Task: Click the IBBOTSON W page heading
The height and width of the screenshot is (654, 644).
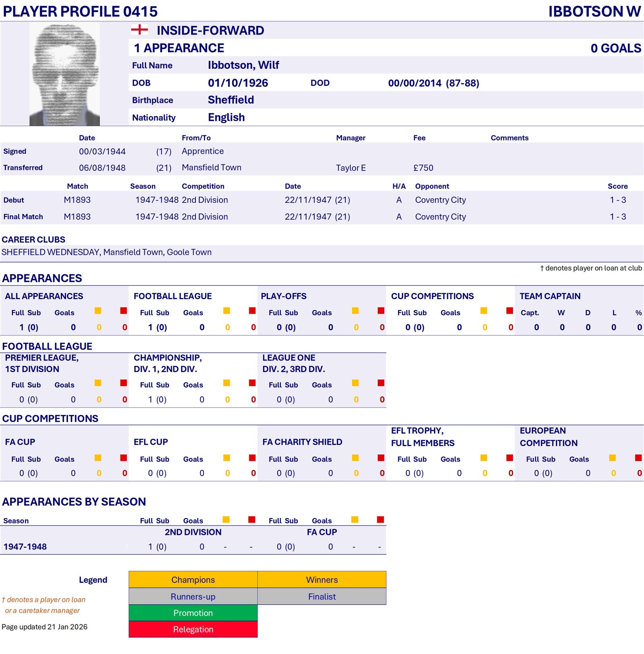Action: tap(594, 11)
